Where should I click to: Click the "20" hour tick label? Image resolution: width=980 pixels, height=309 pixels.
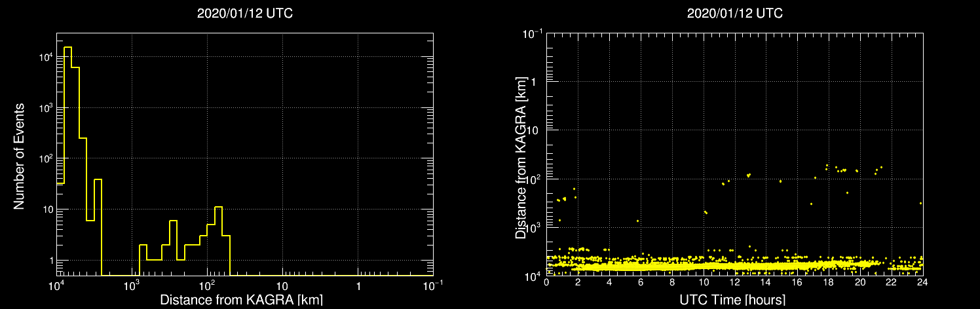click(x=859, y=283)
